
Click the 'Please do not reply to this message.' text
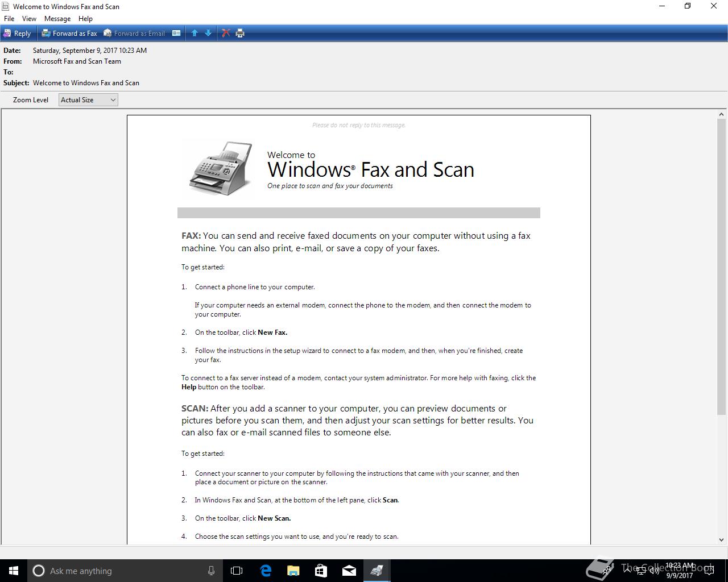coord(359,125)
